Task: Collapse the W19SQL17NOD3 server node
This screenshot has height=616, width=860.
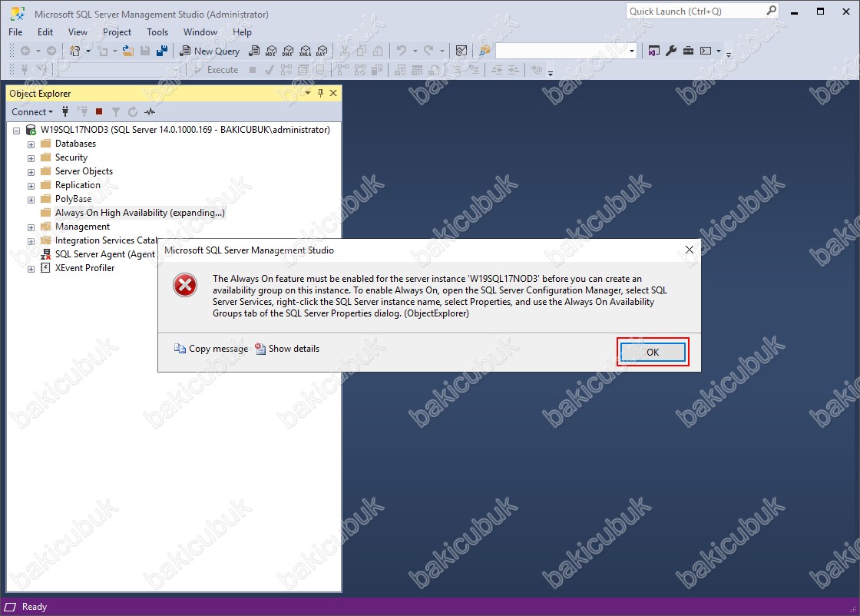Action: point(16,131)
